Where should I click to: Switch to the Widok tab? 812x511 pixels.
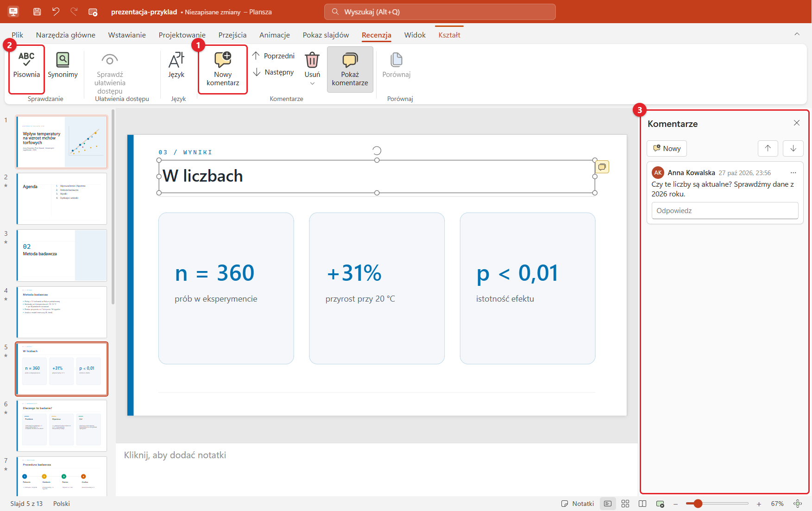[415, 35]
